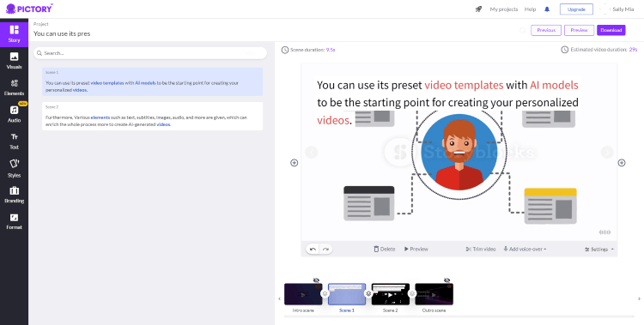
Task: Click the Outro scene thumbnail
Action: tap(434, 294)
